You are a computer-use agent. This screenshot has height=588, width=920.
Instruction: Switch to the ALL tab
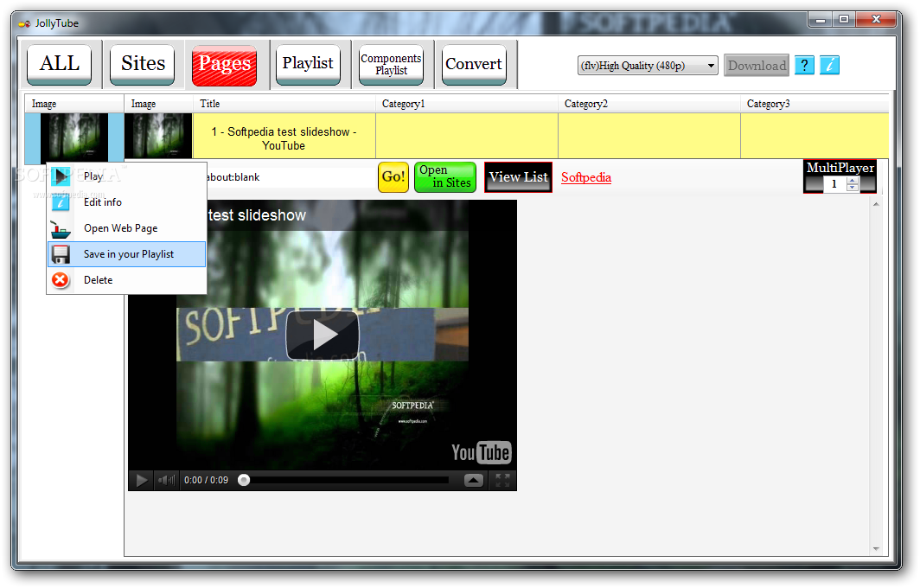60,64
